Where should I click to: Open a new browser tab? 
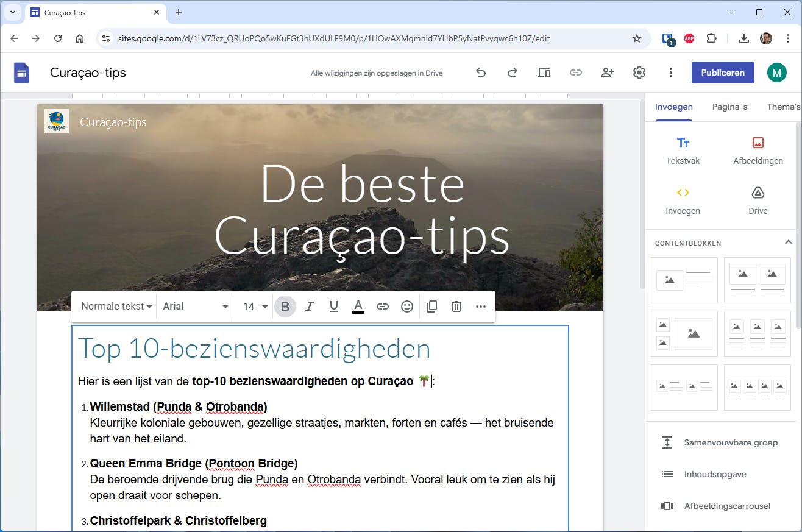coord(179,12)
